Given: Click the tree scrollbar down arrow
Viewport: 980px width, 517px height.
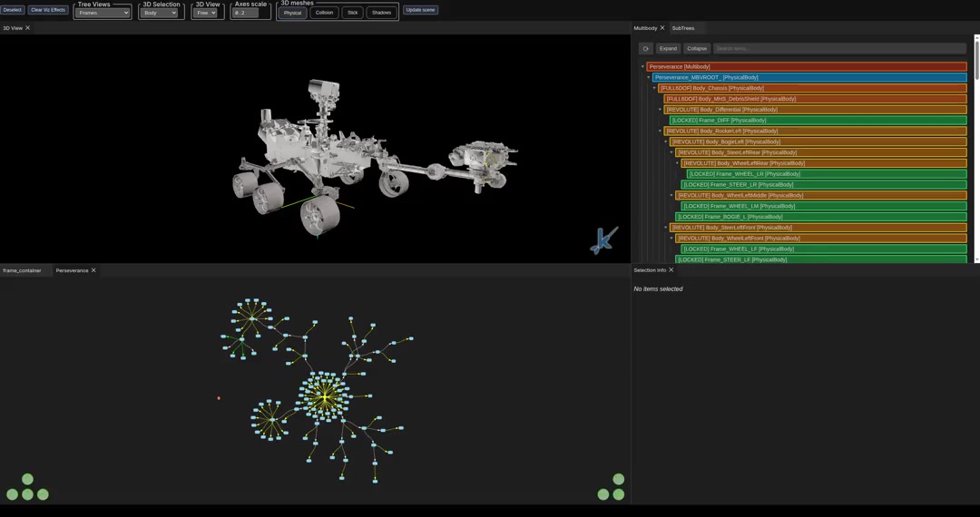Looking at the screenshot, I should pos(977,259).
